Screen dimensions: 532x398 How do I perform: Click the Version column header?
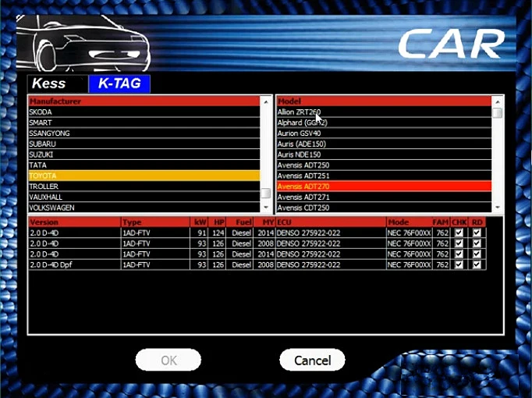pyautogui.click(x=75, y=222)
